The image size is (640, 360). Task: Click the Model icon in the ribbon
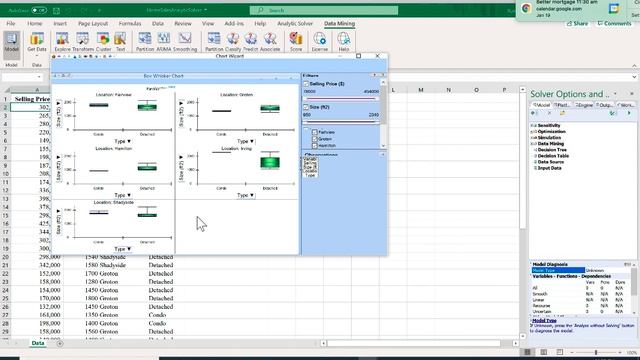click(x=11, y=42)
